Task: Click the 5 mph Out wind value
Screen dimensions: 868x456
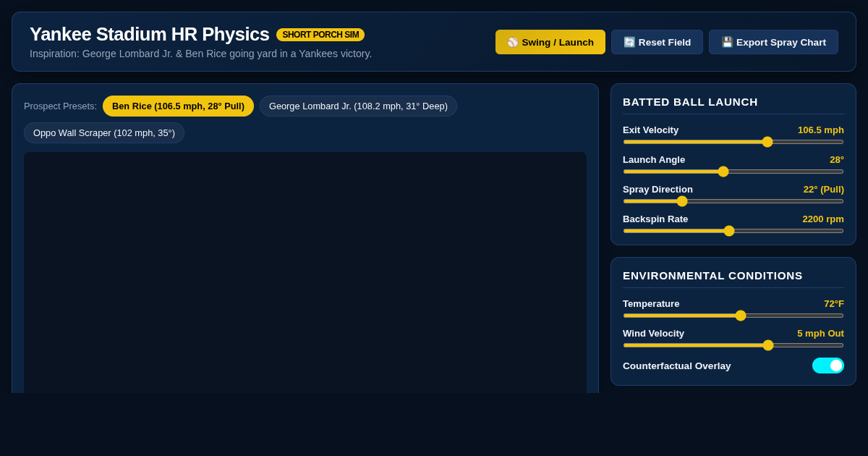Action: point(821,334)
